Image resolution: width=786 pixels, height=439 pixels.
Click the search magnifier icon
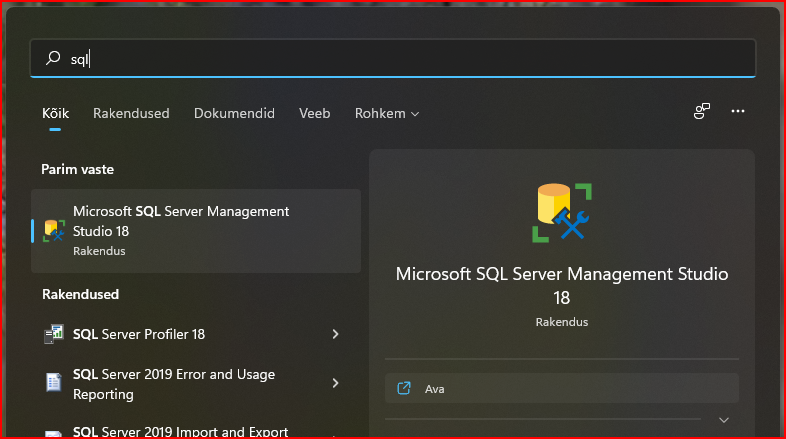pos(53,58)
